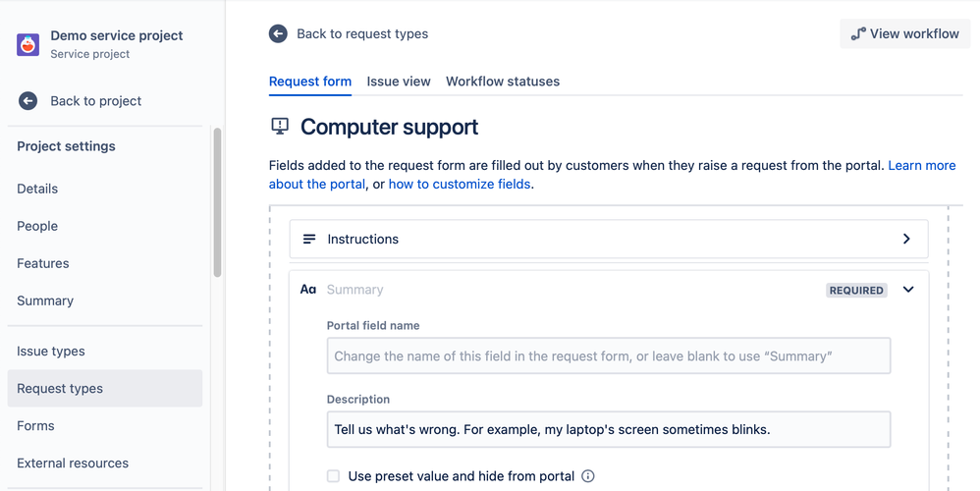Click the Summary text field type icon
980x491 pixels.
[308, 290]
